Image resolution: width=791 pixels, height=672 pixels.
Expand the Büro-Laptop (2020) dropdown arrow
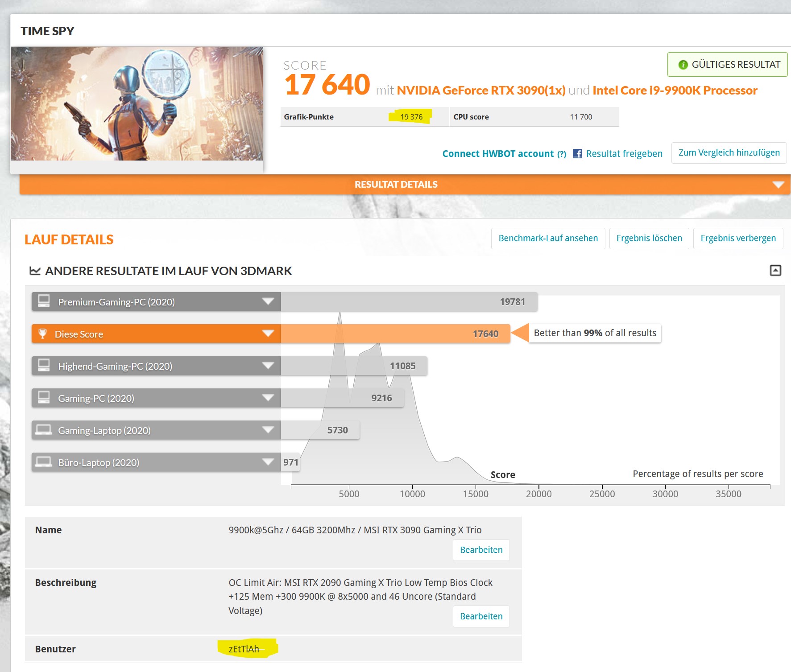tap(268, 462)
